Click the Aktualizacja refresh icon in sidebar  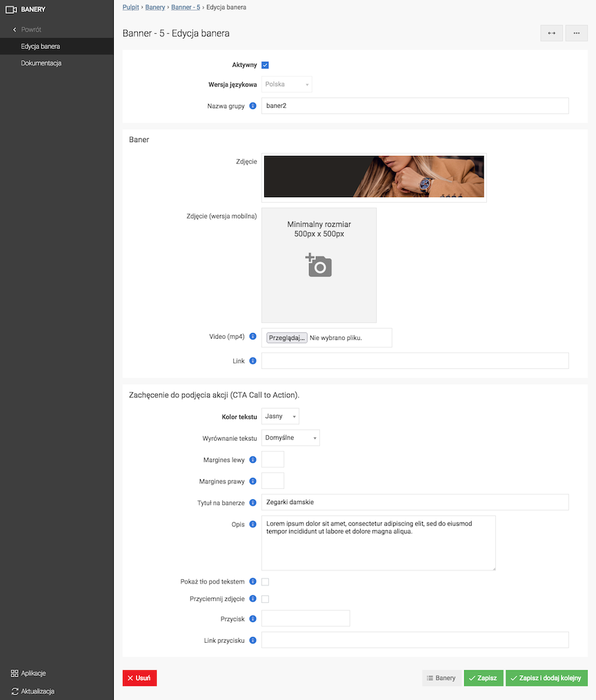tap(14, 691)
